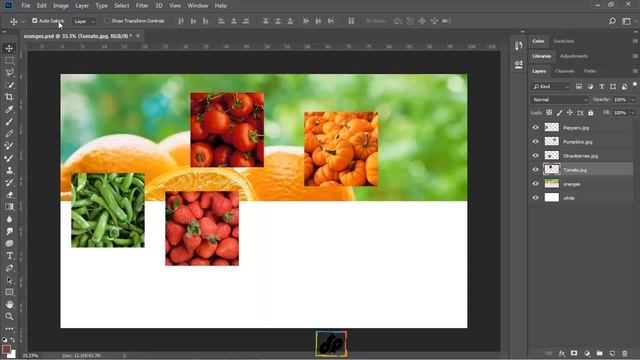The width and height of the screenshot is (640, 360).
Task: Lock all with padlock icon
Action: tap(591, 113)
